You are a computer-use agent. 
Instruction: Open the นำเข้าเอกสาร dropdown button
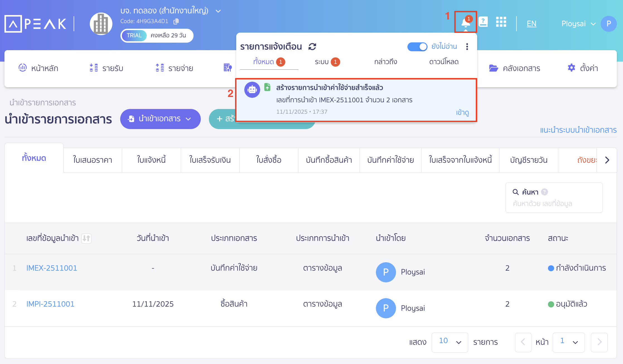(x=160, y=119)
